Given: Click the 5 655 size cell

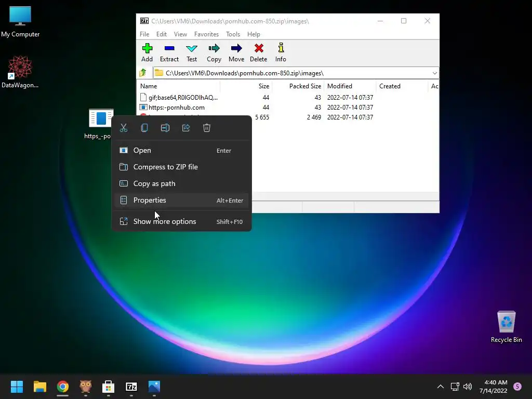Looking at the screenshot, I should [262, 117].
